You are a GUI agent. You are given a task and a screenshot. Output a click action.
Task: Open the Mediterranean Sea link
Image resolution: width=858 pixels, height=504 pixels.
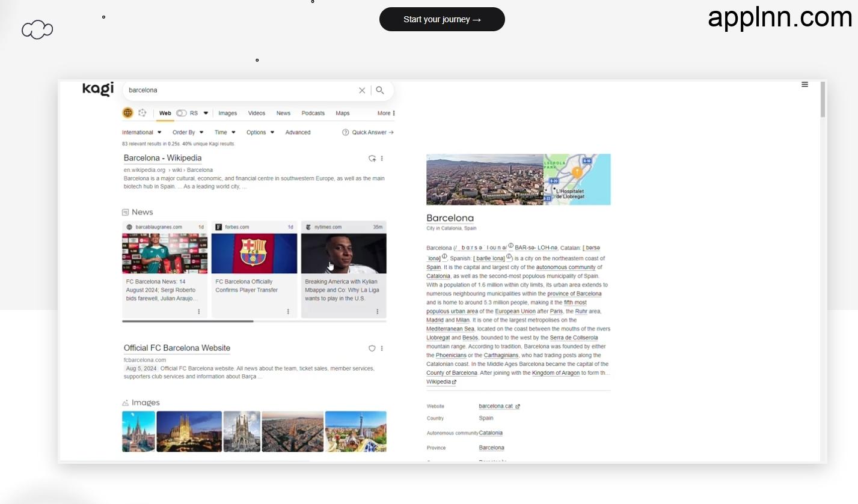tap(450, 329)
